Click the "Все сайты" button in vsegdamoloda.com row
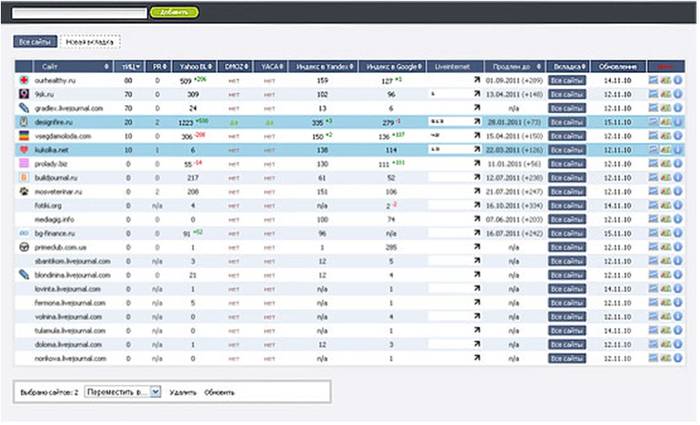 tap(567, 135)
